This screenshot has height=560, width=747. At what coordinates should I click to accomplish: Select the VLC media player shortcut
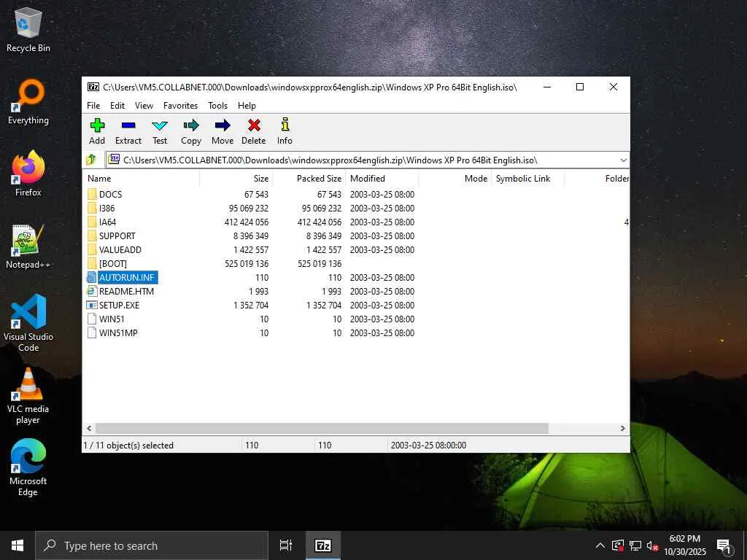coord(28,396)
